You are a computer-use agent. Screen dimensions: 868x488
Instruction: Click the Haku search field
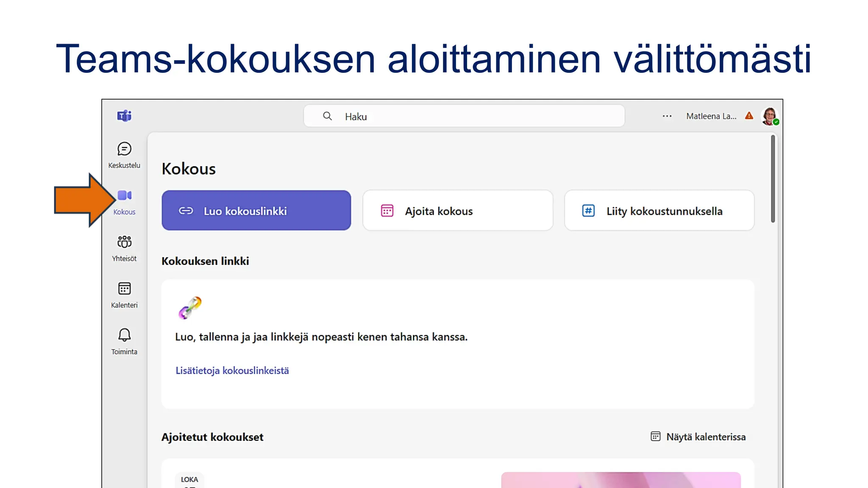tap(464, 116)
